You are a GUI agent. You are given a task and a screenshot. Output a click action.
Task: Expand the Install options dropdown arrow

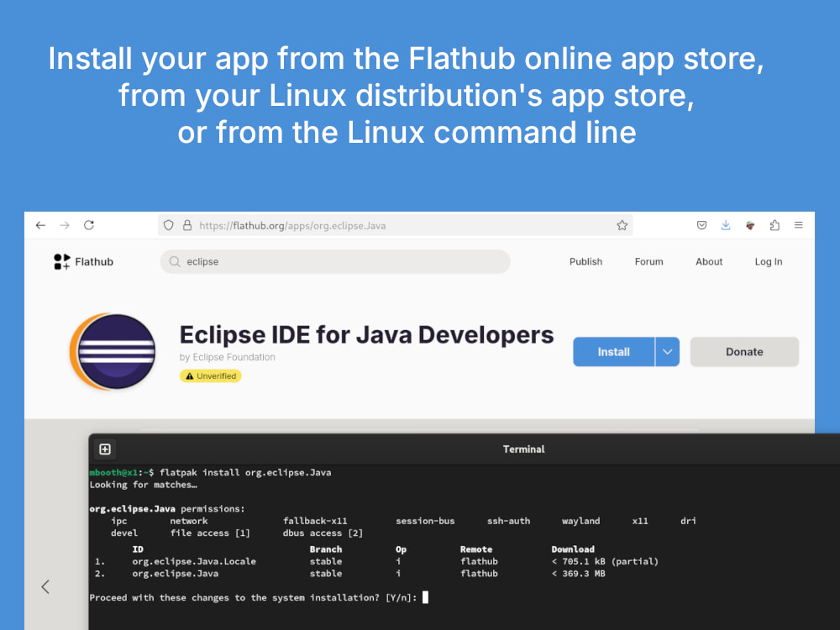pos(668,352)
